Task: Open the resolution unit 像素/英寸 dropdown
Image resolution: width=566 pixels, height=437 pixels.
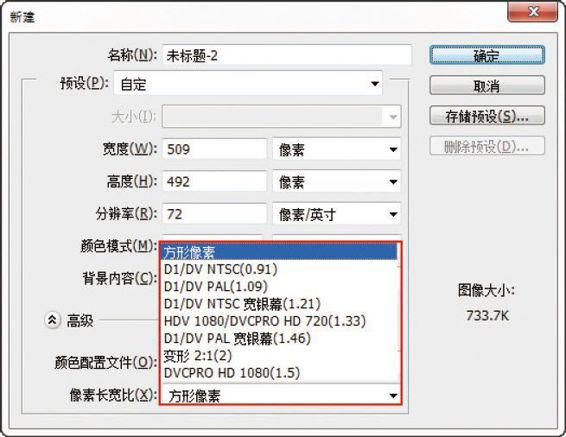Action: coord(336,214)
